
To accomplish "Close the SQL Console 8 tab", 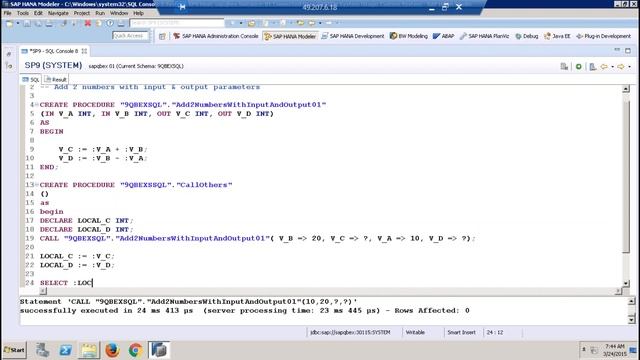I will pos(84,51).
